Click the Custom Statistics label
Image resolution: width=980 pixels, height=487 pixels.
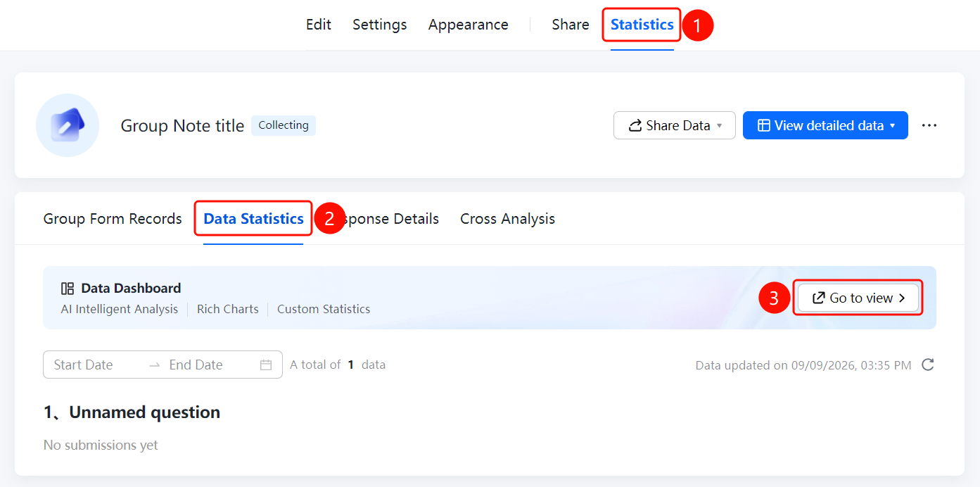(x=324, y=309)
